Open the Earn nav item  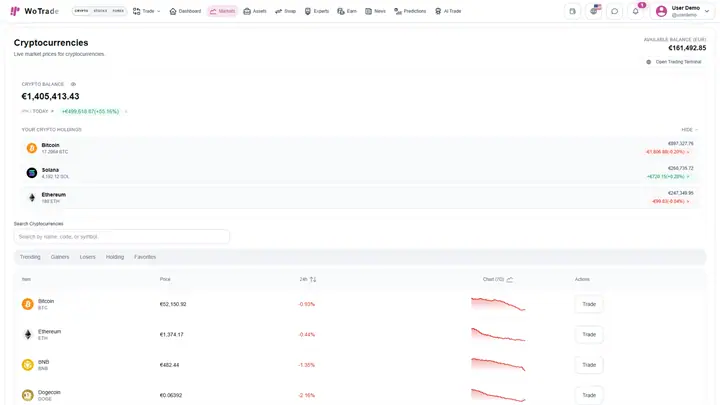[347, 11]
